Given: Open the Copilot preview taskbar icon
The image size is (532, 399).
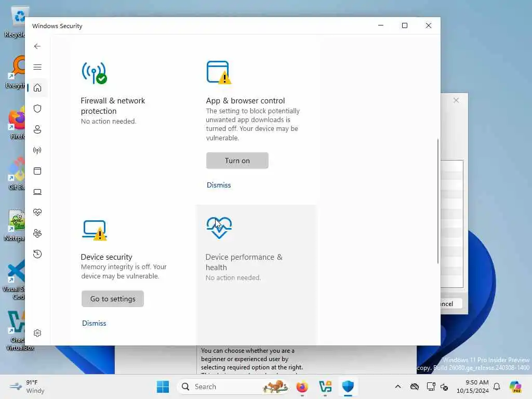Looking at the screenshot, I should 515,387.
